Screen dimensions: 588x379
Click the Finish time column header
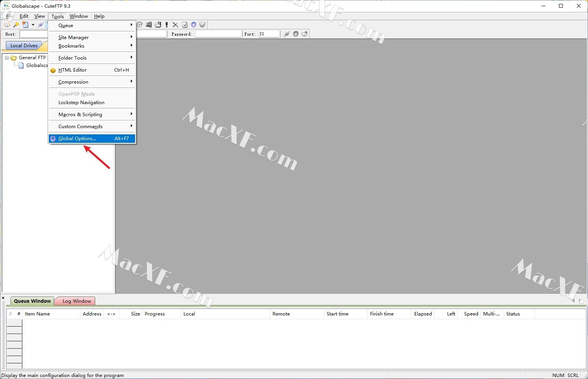[x=389, y=314]
